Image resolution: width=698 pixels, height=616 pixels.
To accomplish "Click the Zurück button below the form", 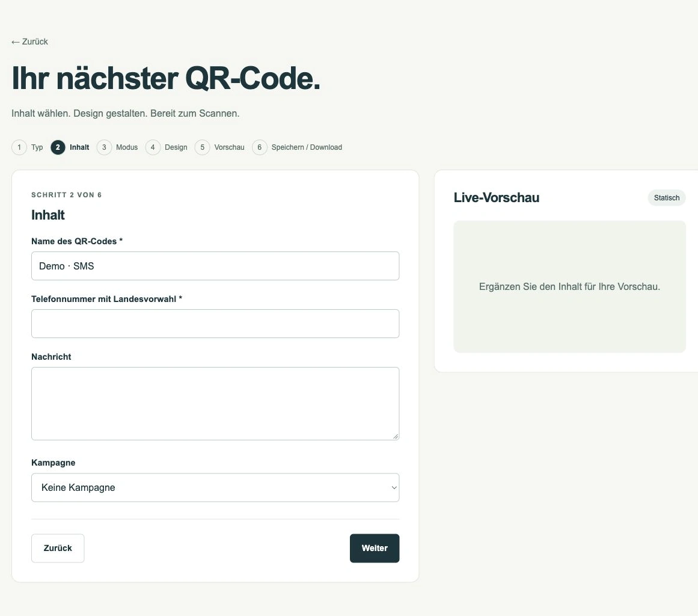I will (x=58, y=548).
